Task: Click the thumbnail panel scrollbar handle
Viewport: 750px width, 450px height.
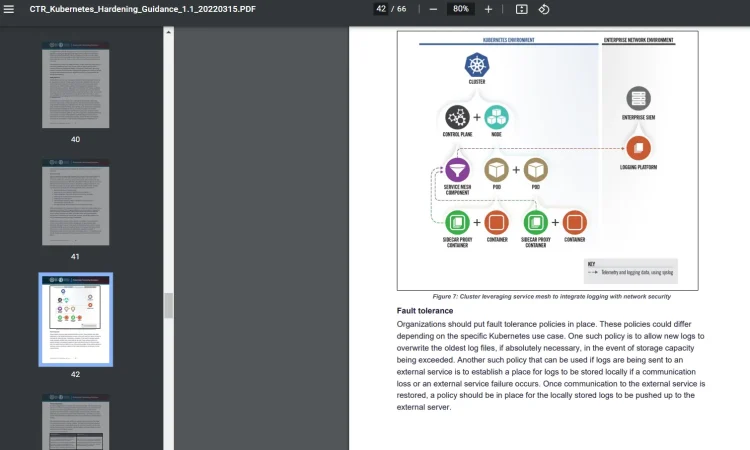Action: pyautogui.click(x=168, y=306)
